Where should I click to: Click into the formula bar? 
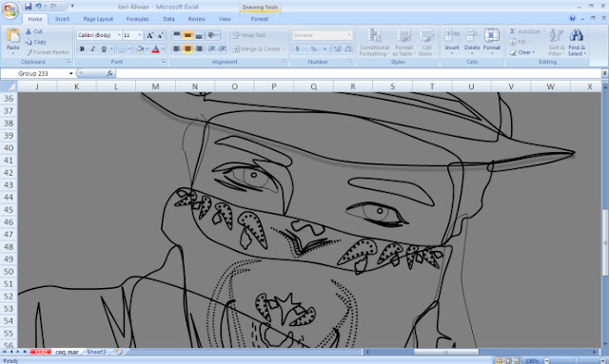[358, 73]
